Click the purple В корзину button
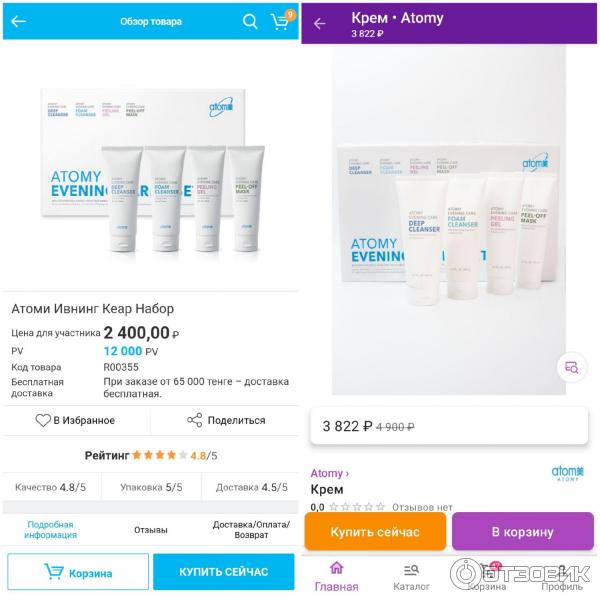This screenshot has width=600, height=600. point(523,532)
